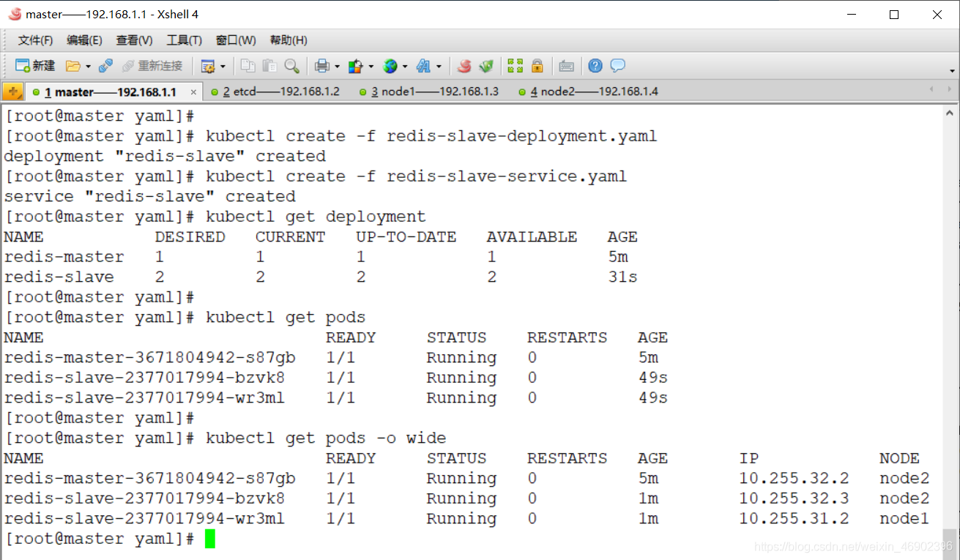Click the keyboard icon in the toolbar
Viewport: 960px width, 560px height.
point(566,66)
